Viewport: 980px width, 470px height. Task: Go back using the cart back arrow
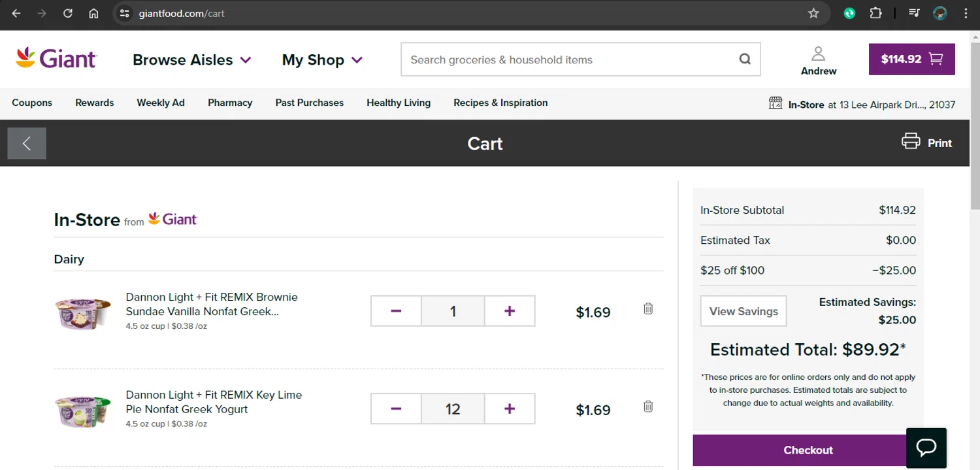tap(27, 143)
